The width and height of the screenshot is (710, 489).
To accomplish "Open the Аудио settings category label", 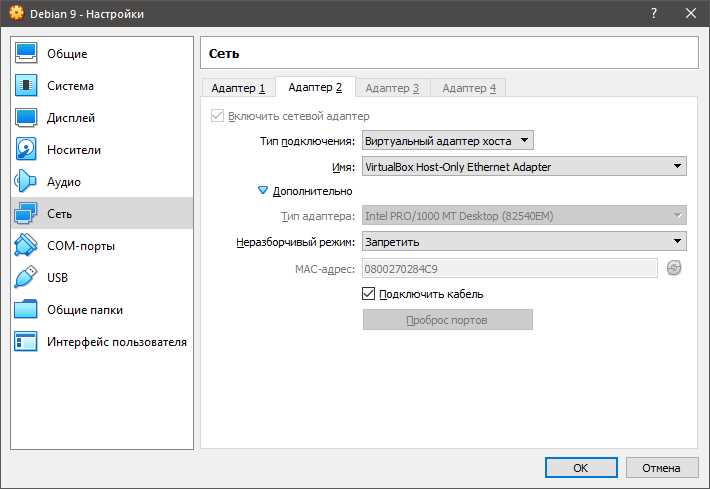I will click(64, 182).
